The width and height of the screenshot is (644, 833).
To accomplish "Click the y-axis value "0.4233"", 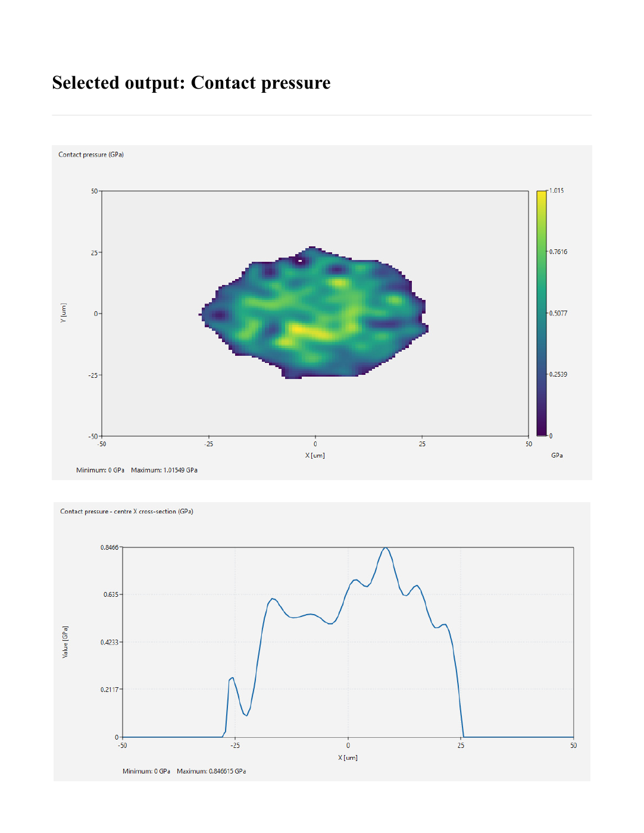I will click(x=110, y=643).
